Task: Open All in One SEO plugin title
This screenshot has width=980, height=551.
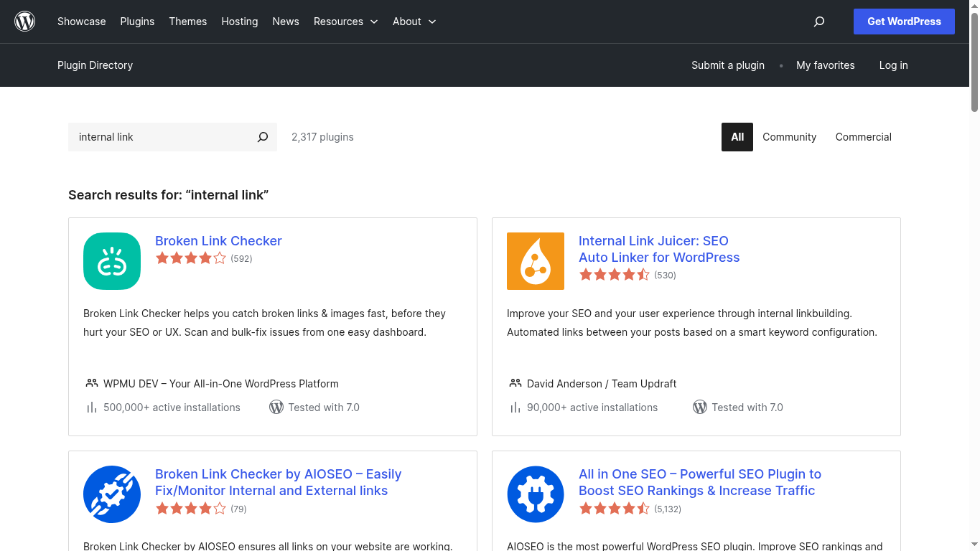Action: point(700,482)
